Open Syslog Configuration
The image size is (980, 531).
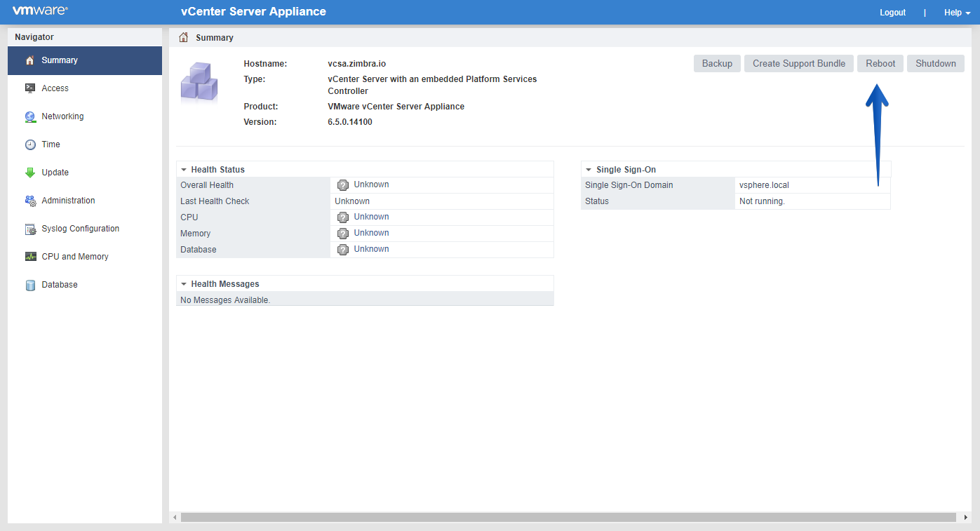[x=85, y=229]
